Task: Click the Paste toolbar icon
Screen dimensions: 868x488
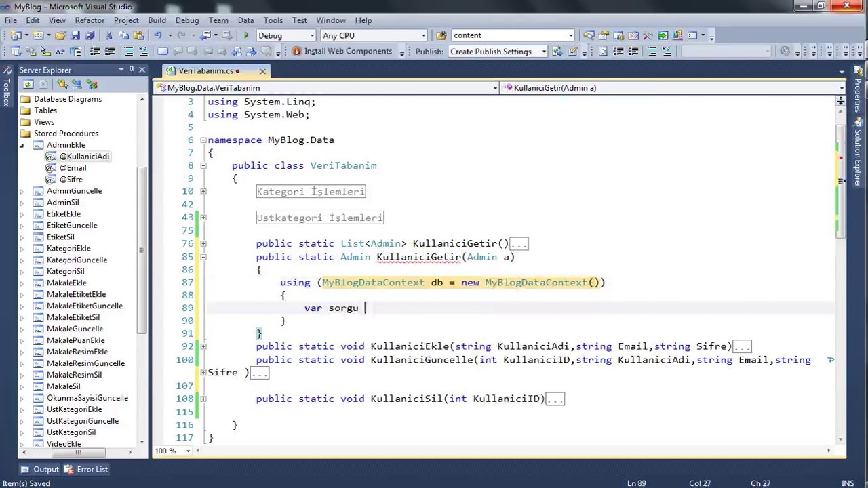Action: [x=138, y=35]
